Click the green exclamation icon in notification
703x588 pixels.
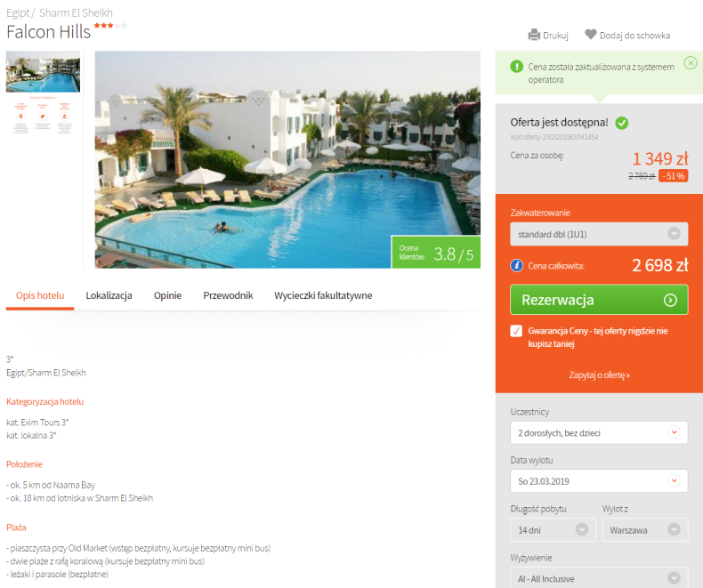tap(516, 67)
